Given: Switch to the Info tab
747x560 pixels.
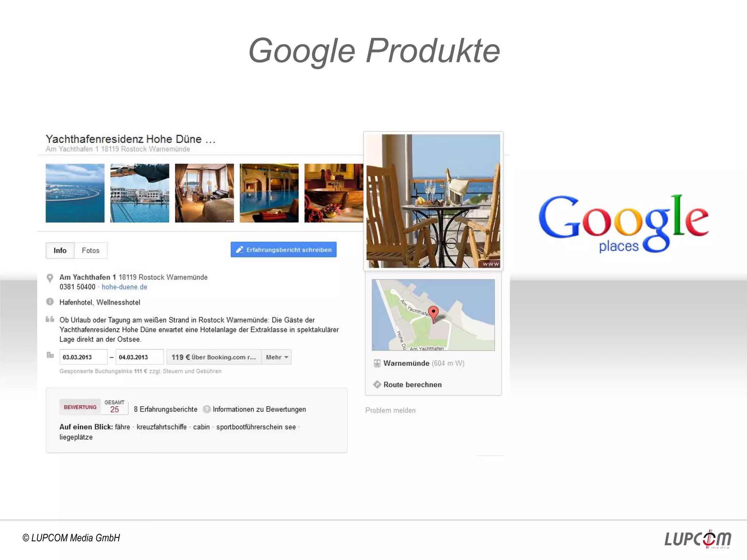Looking at the screenshot, I should [60, 250].
